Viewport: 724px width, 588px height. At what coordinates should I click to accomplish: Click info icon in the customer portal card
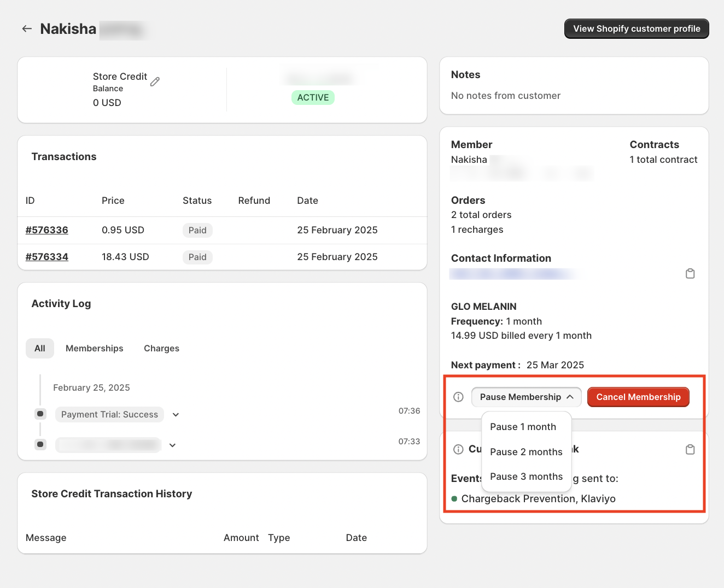[x=458, y=449]
